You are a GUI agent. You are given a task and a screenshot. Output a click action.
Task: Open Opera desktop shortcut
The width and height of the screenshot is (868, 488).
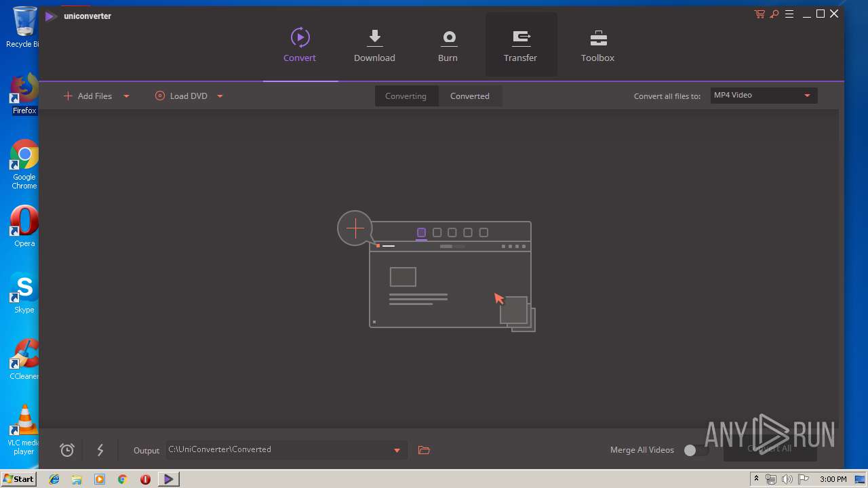(24, 226)
